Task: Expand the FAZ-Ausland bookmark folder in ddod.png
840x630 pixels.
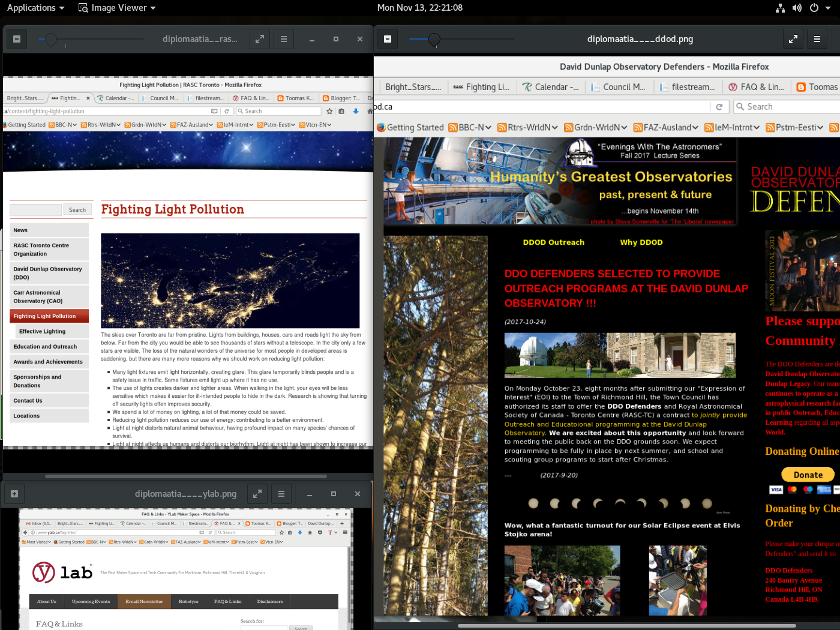Action: click(x=666, y=127)
